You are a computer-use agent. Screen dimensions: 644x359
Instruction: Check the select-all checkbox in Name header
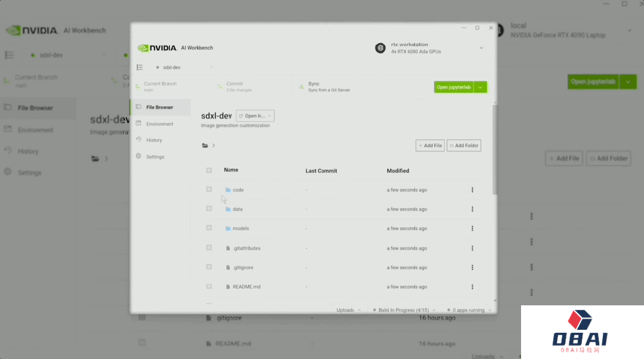coord(209,171)
